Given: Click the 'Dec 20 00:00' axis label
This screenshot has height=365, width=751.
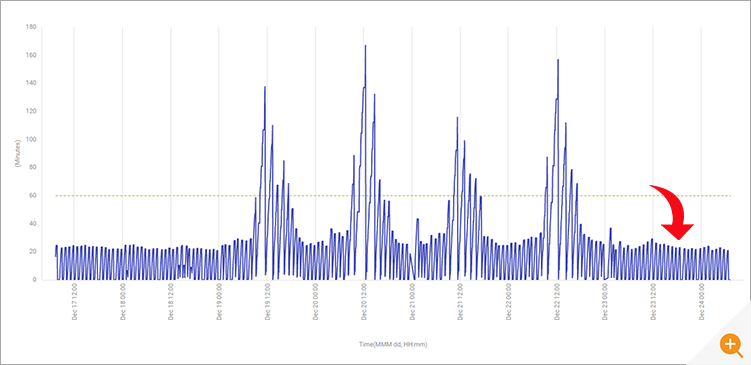Looking at the screenshot, I should tap(316, 302).
